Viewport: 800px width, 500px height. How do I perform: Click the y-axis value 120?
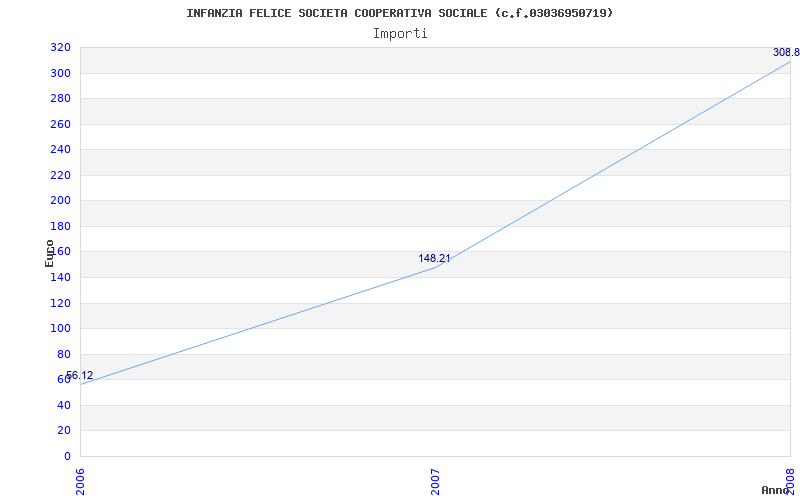click(x=60, y=303)
